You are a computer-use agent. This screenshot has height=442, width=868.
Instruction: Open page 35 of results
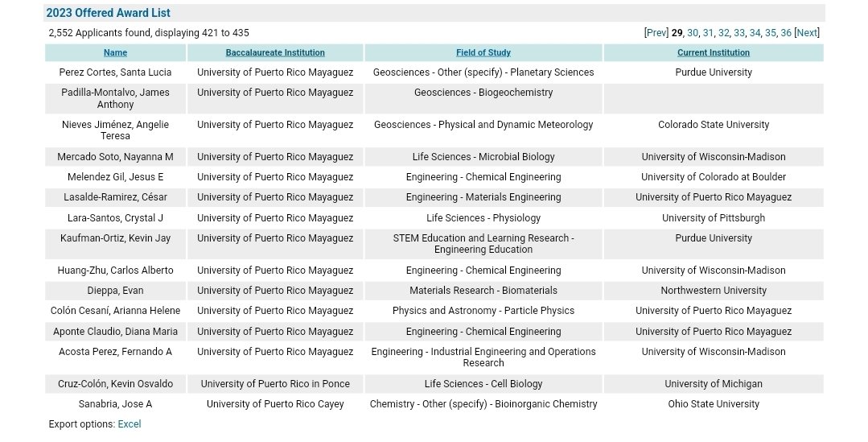(x=770, y=33)
